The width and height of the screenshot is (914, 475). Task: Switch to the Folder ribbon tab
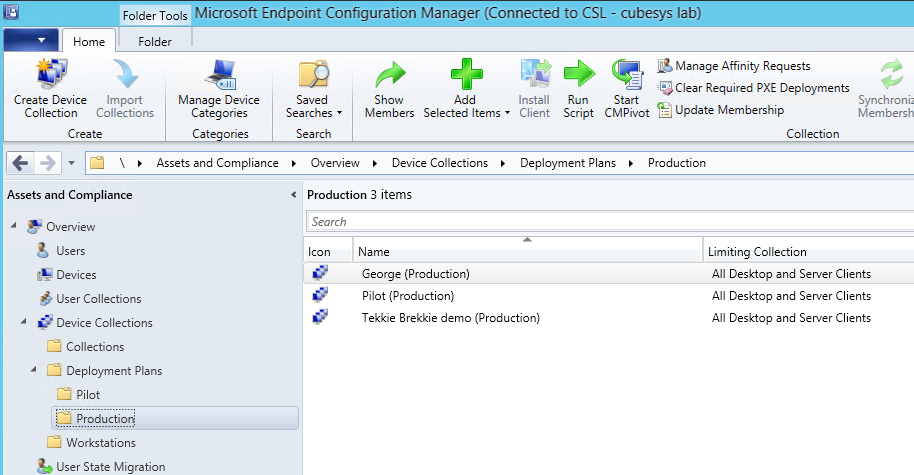[x=154, y=42]
